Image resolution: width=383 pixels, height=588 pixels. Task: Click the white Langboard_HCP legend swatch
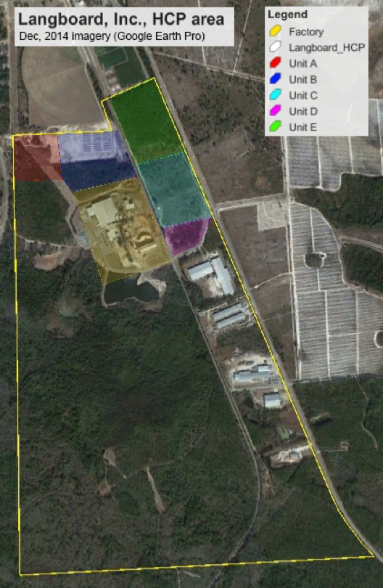coord(275,47)
